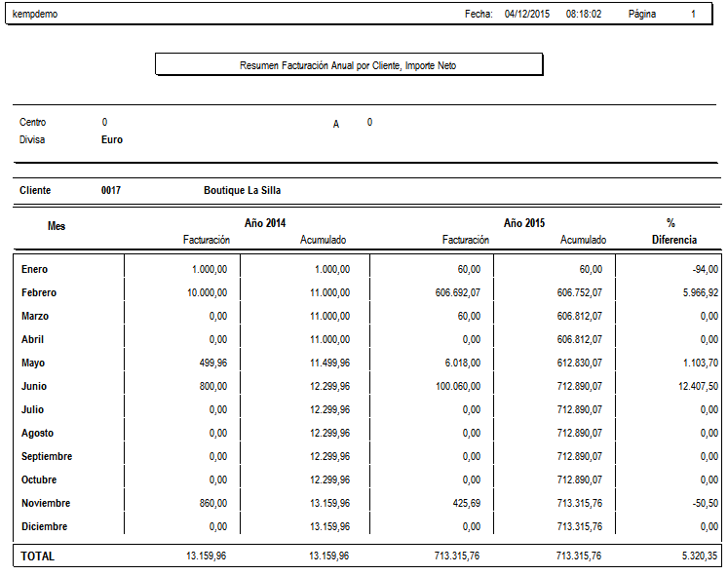The height and width of the screenshot is (575, 728).
Task: Click Febrero difference value 5.966,92
Action: coord(701,292)
